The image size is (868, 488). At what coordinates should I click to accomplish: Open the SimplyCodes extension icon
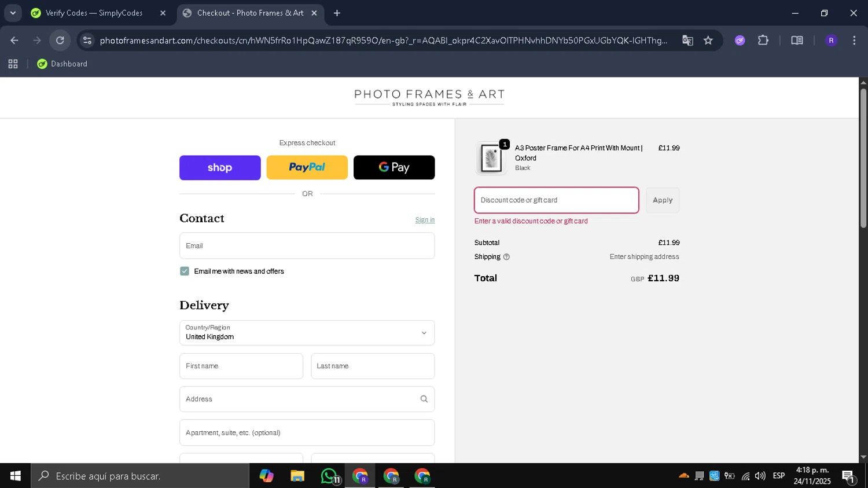coord(740,41)
